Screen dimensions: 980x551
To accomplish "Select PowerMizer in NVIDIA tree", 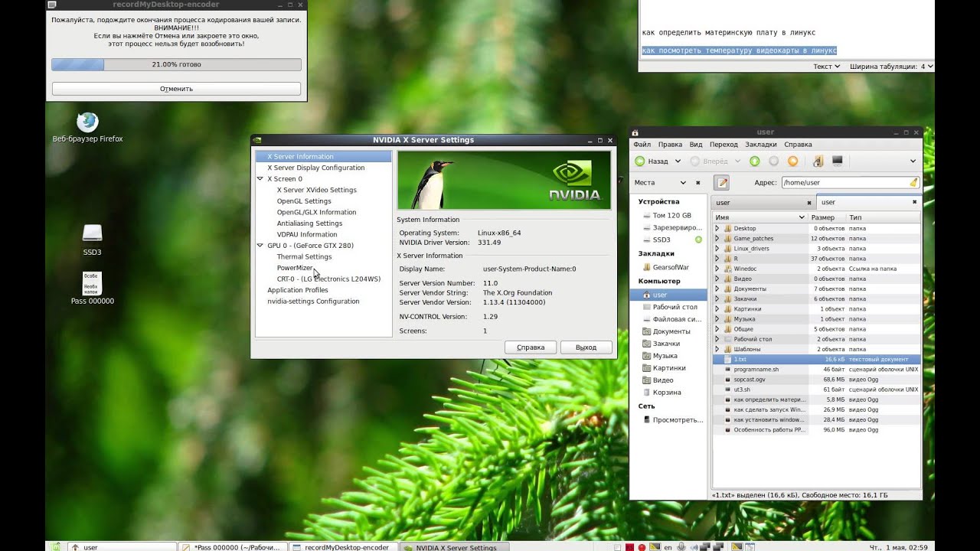I will (x=295, y=268).
